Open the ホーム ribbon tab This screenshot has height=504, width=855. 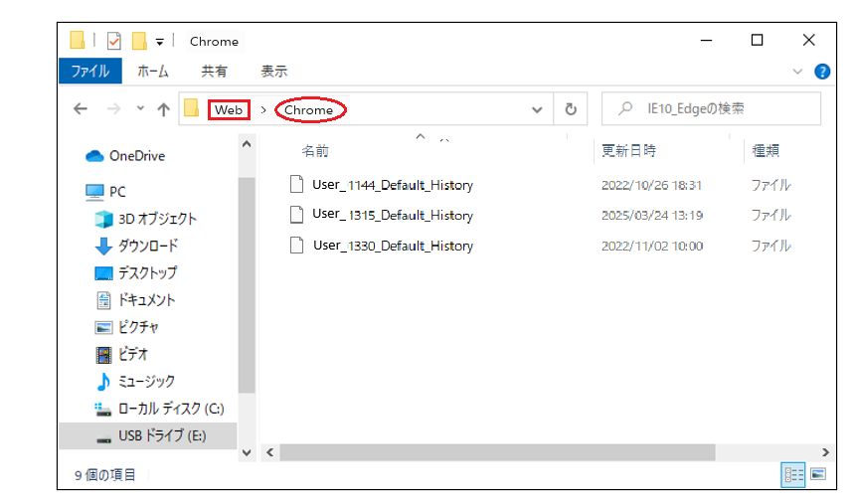pyautogui.click(x=153, y=71)
